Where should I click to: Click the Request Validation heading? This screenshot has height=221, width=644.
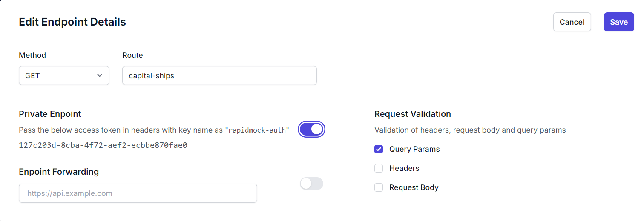pos(413,114)
